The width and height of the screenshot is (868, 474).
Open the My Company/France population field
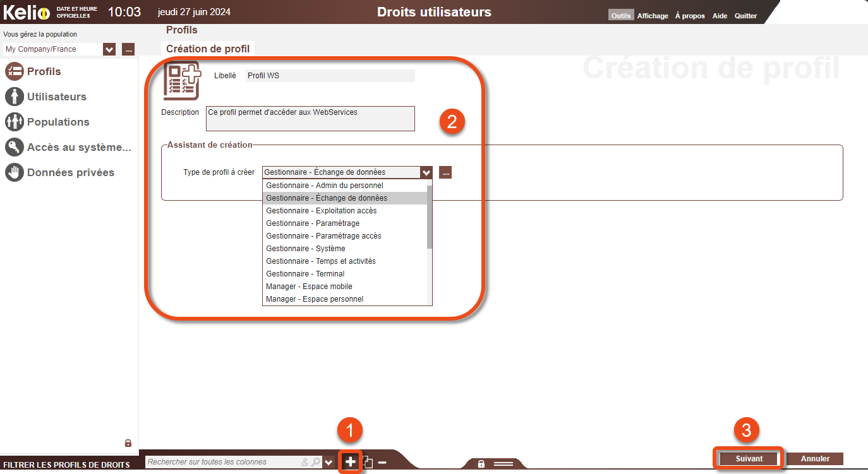tap(52, 49)
